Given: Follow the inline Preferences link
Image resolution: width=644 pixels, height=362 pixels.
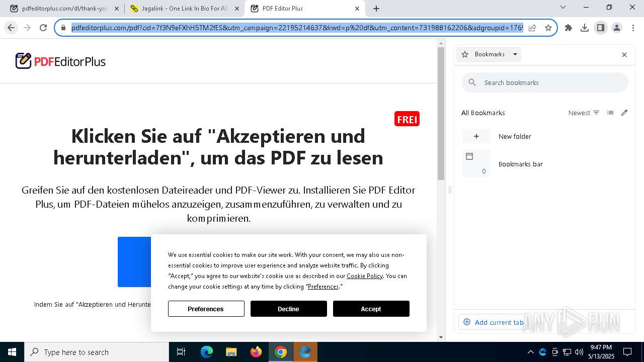Looking at the screenshot, I should point(323,287).
